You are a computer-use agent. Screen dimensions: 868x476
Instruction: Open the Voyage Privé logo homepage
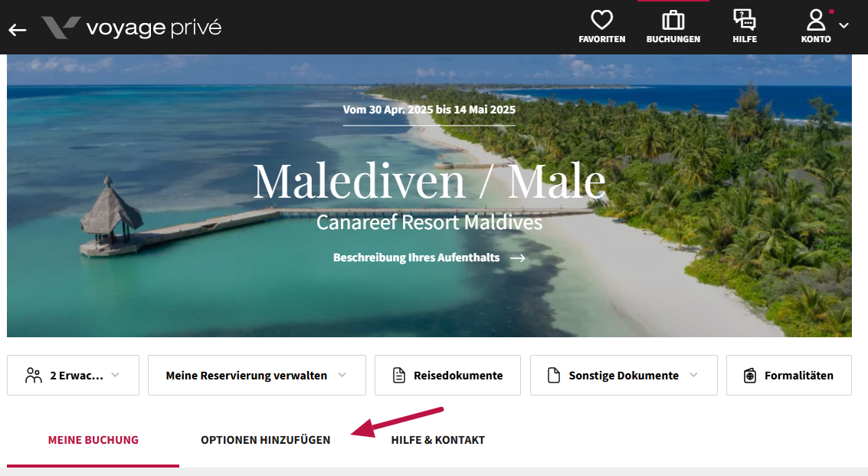pyautogui.click(x=131, y=28)
